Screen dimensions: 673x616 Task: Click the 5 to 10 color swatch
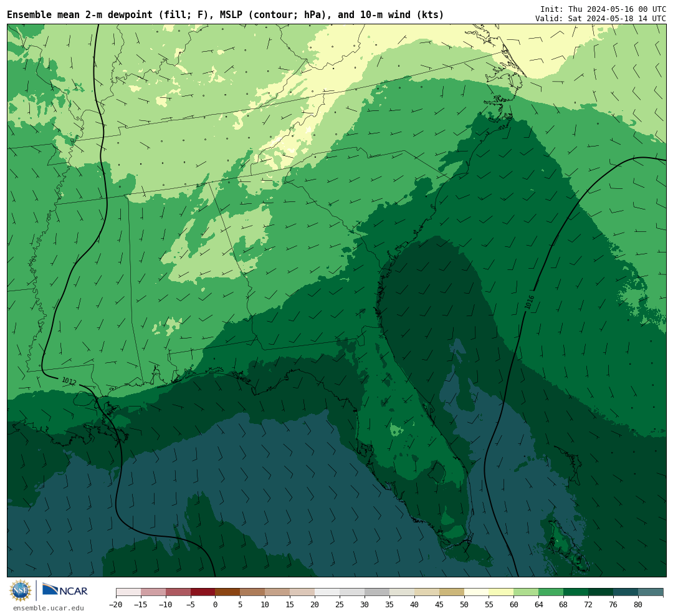point(253,592)
